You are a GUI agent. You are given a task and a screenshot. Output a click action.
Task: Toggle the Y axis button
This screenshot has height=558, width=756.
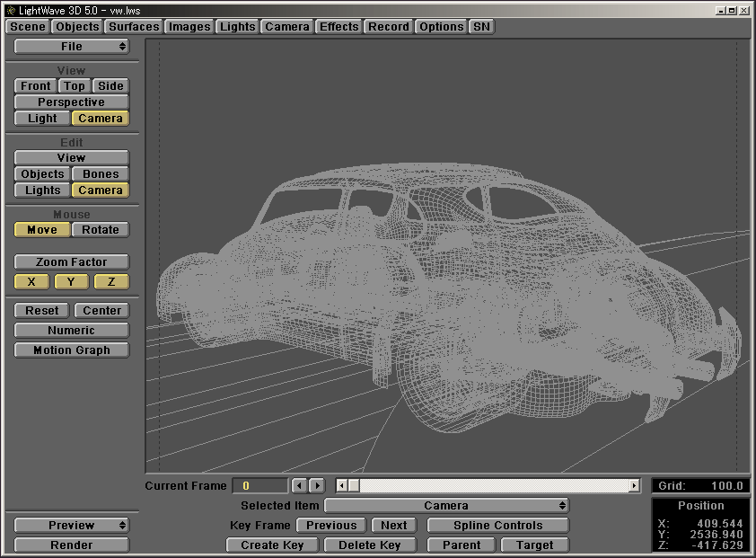point(71,282)
